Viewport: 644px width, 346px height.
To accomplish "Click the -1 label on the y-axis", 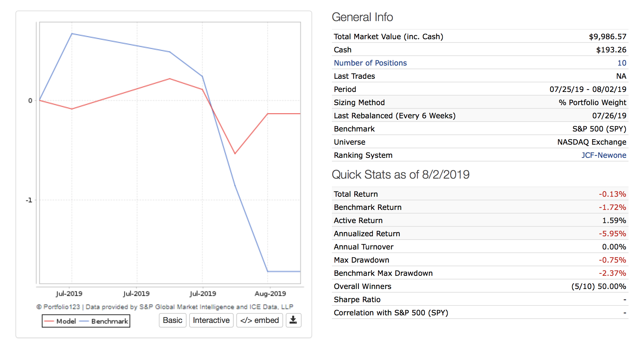I will click(29, 200).
